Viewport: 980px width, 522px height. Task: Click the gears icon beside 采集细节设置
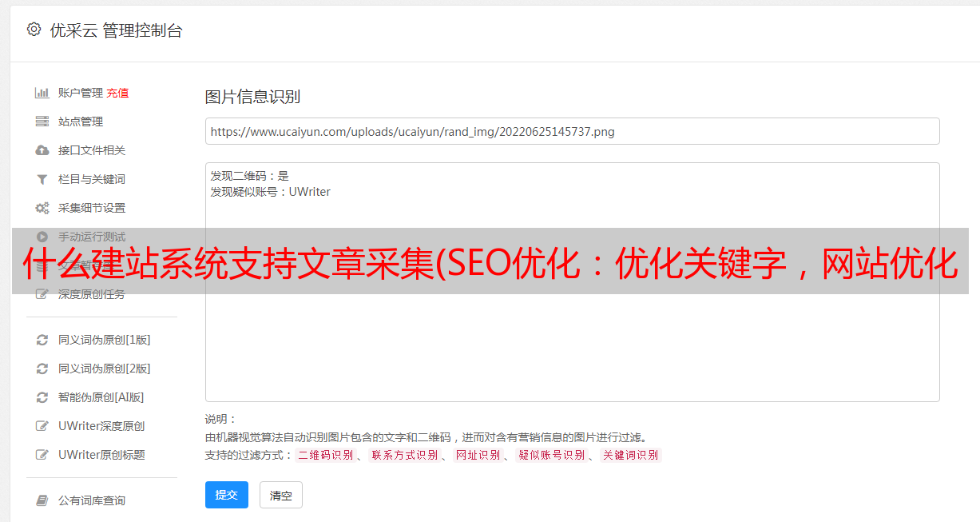pos(42,208)
